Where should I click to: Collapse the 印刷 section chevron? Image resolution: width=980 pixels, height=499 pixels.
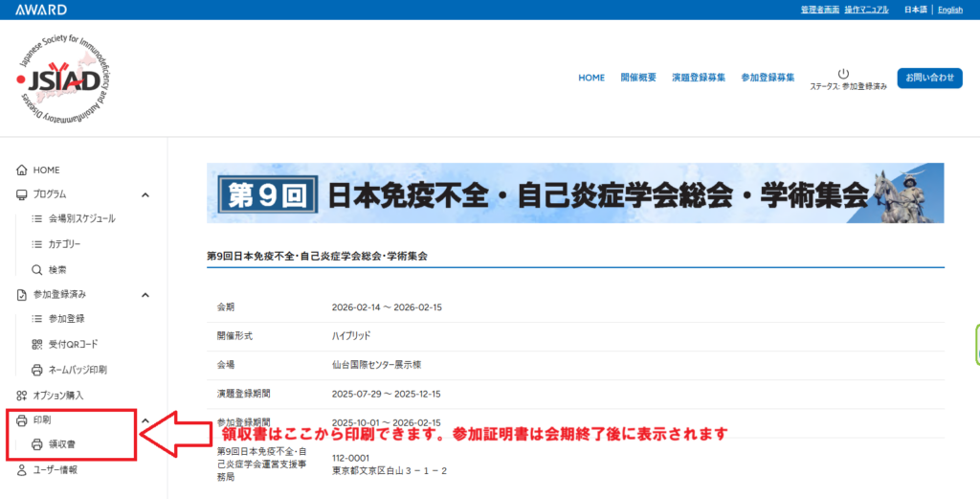(x=145, y=420)
